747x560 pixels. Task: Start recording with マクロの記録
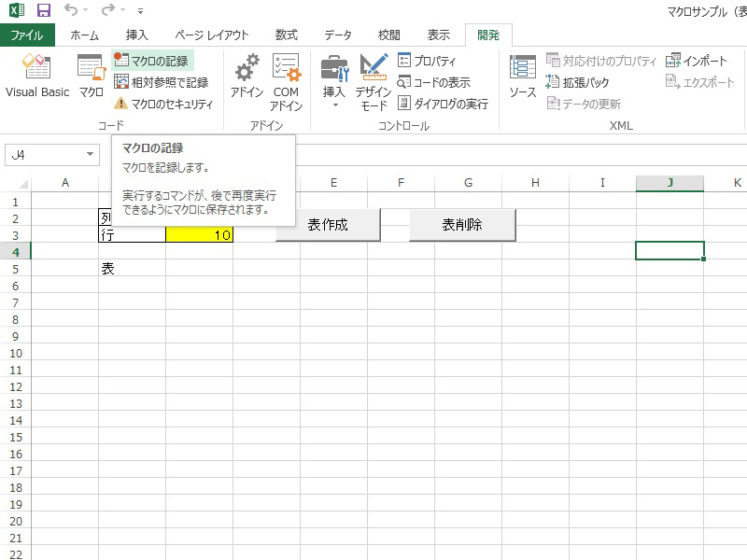(x=152, y=61)
